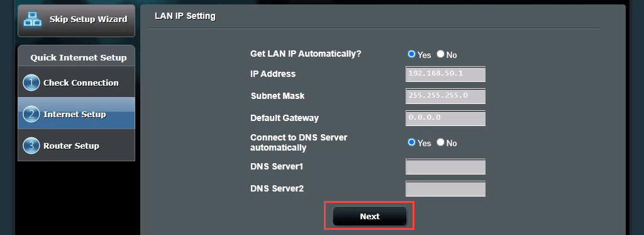Click the Get LAN IP Automatically label
The image size is (644, 235).
tap(306, 54)
